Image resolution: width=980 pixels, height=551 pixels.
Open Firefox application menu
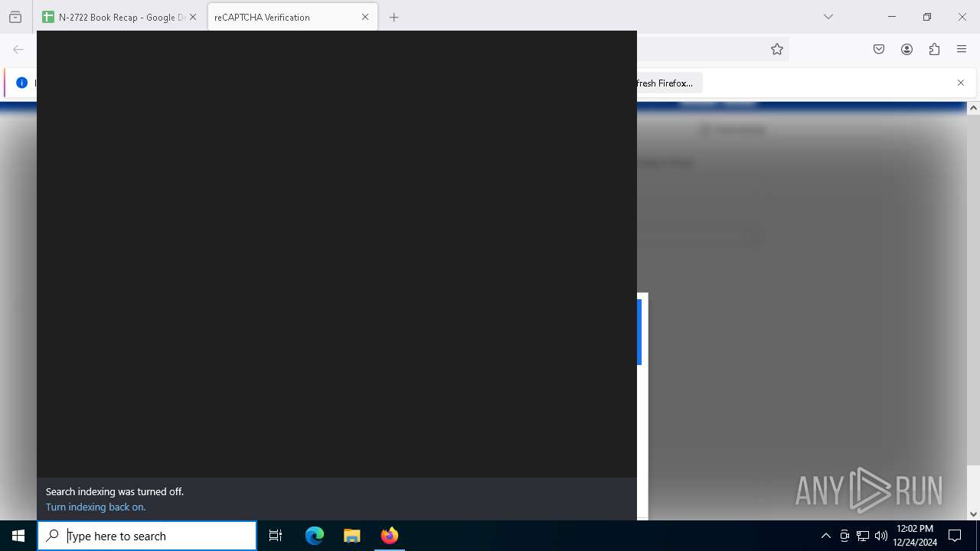click(x=962, y=49)
